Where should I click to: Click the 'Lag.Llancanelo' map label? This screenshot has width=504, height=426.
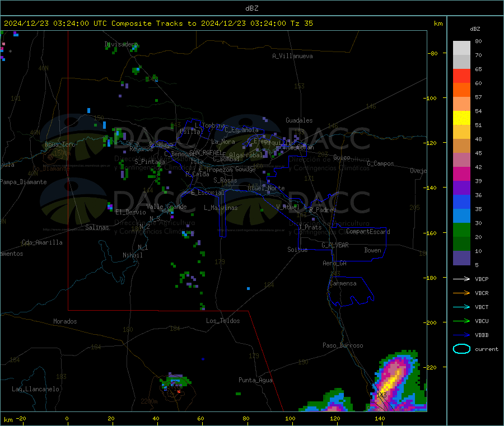(x=35, y=389)
